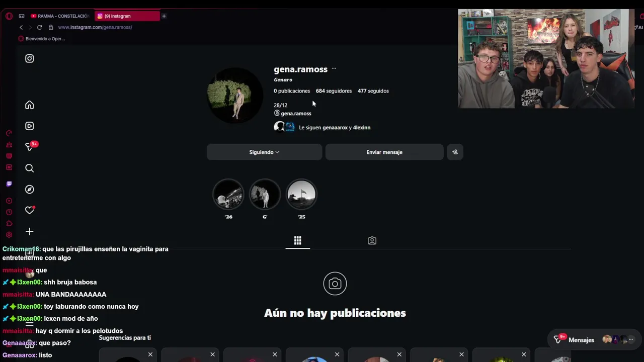This screenshot has height=362, width=644.
Task: Click Crikoman46 username in chat
Action: tap(21, 249)
